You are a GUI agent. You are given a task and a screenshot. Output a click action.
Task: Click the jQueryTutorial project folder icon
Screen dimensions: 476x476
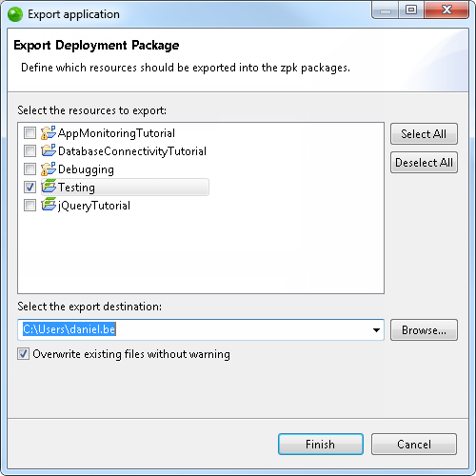tap(49, 205)
